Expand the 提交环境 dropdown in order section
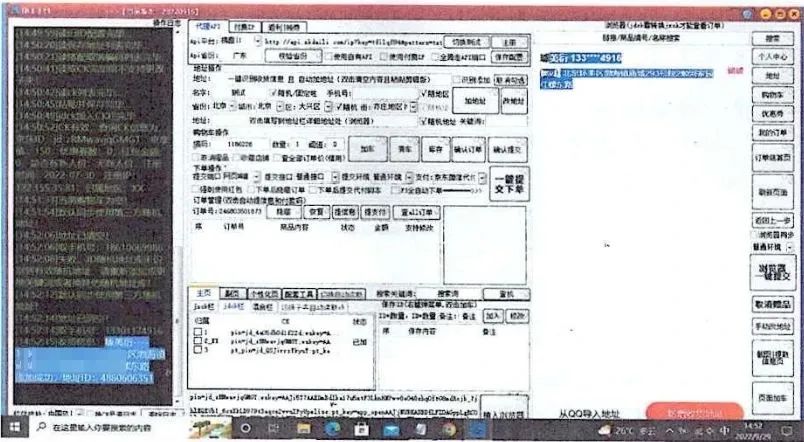Screen dimensions: 804x442 click(x=409, y=177)
